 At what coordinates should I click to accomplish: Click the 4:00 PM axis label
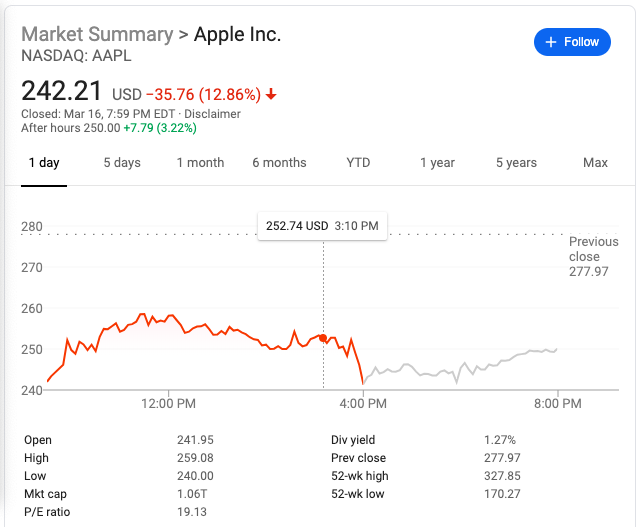[x=363, y=404]
